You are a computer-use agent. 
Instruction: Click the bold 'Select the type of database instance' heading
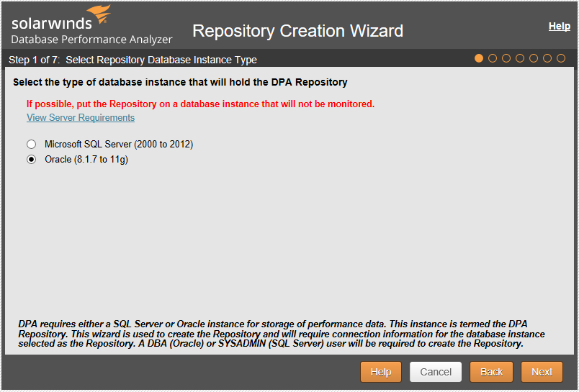click(180, 82)
